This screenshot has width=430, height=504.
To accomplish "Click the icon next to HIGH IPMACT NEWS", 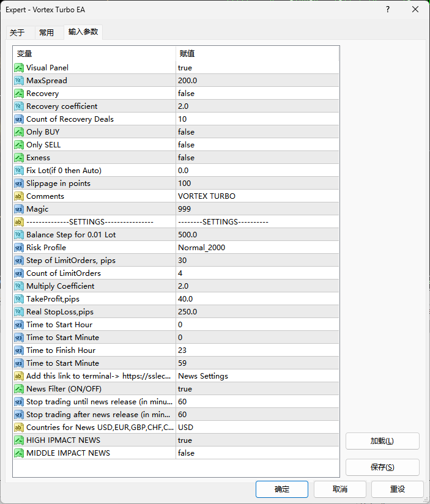I will (x=19, y=440).
